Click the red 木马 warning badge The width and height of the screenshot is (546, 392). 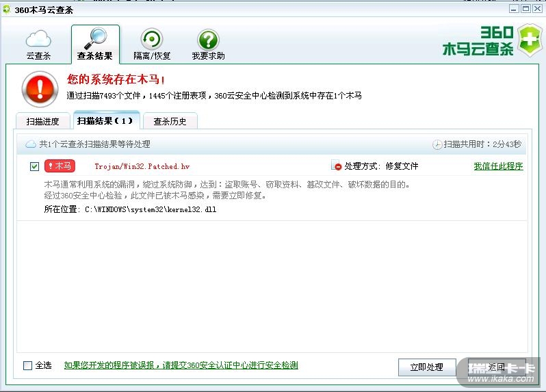tap(60, 166)
